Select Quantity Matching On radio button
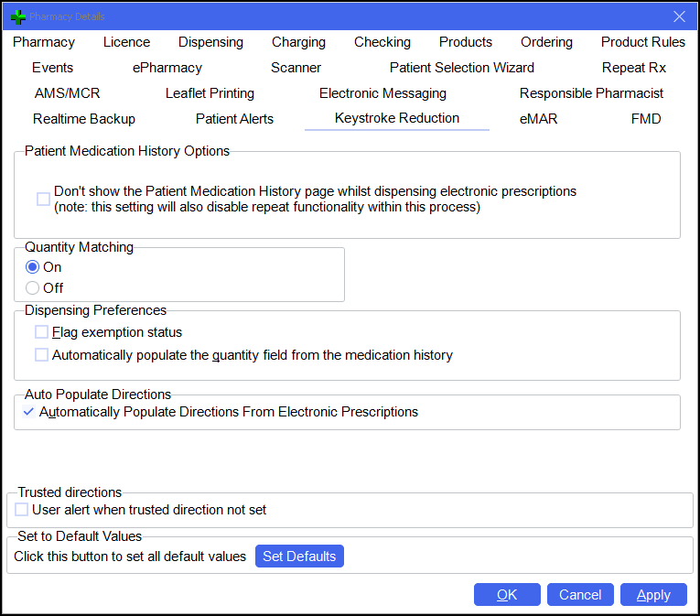This screenshot has width=700, height=616. 33,267
